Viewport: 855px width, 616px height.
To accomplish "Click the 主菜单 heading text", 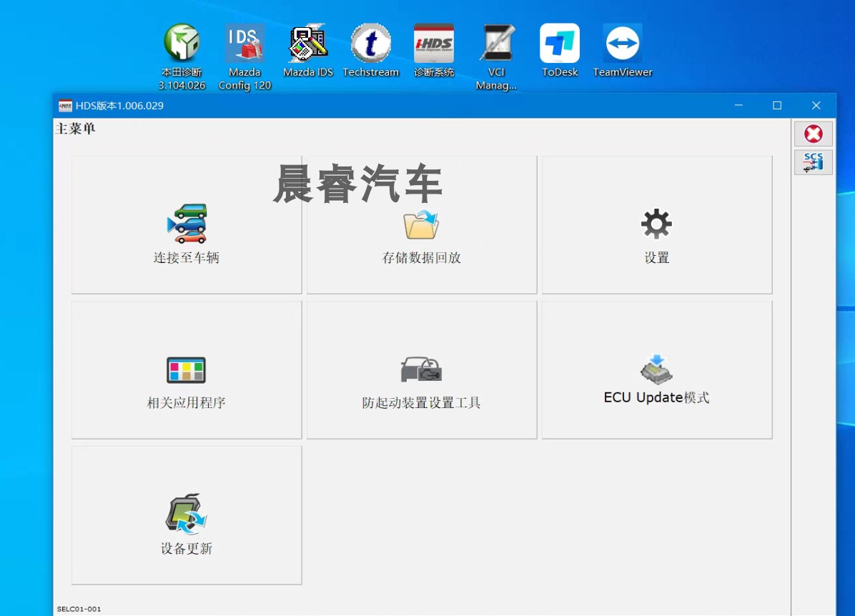I will [x=76, y=129].
